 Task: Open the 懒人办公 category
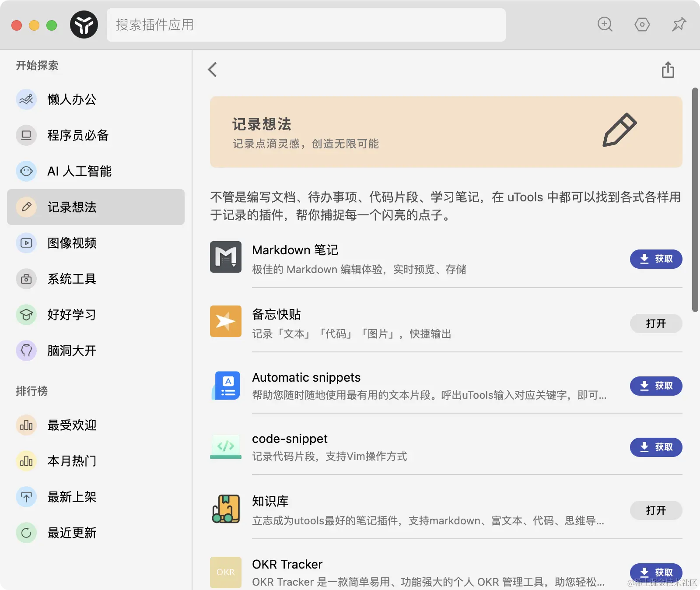(x=96, y=99)
